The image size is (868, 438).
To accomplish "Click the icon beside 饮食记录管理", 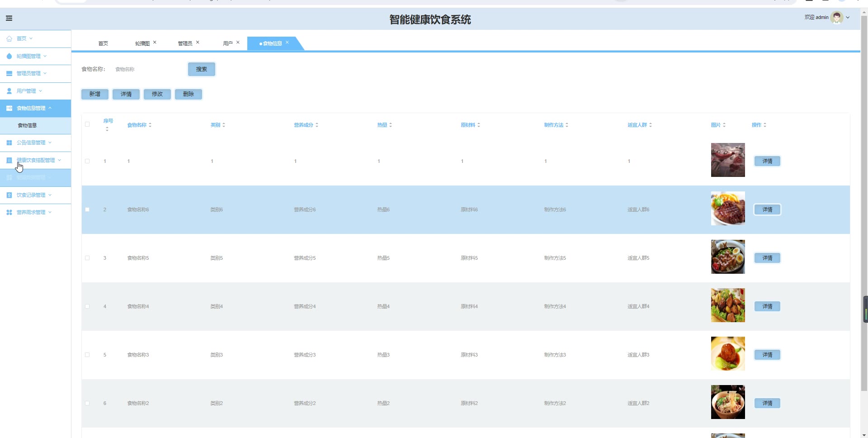I will click(9, 195).
